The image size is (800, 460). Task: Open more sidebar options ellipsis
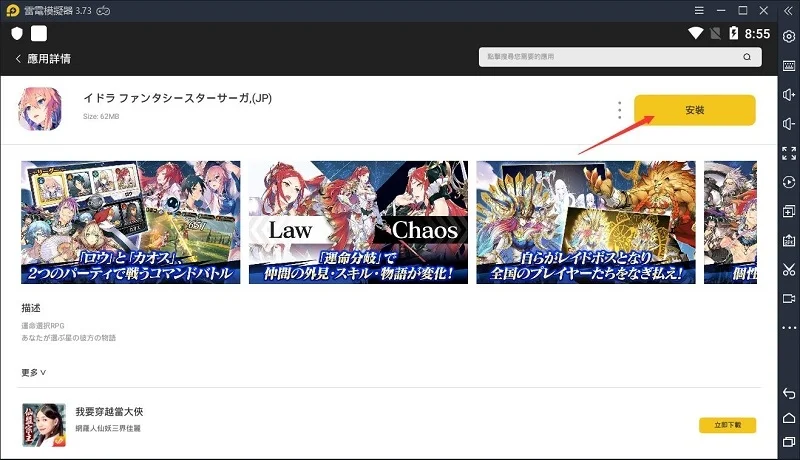click(x=789, y=327)
